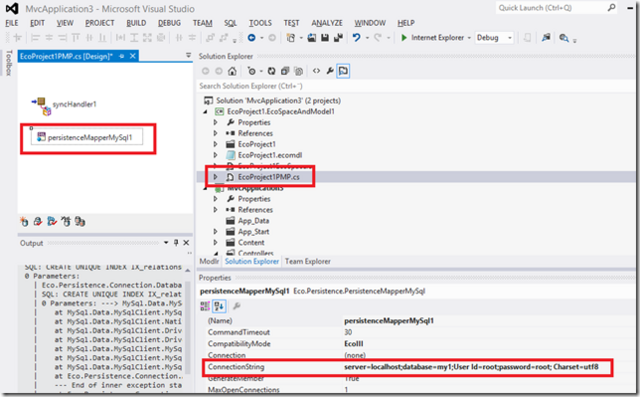
Task: Collapse the EcoProject1.EcoSpaceAndModel1 project node
Action: coord(205,111)
